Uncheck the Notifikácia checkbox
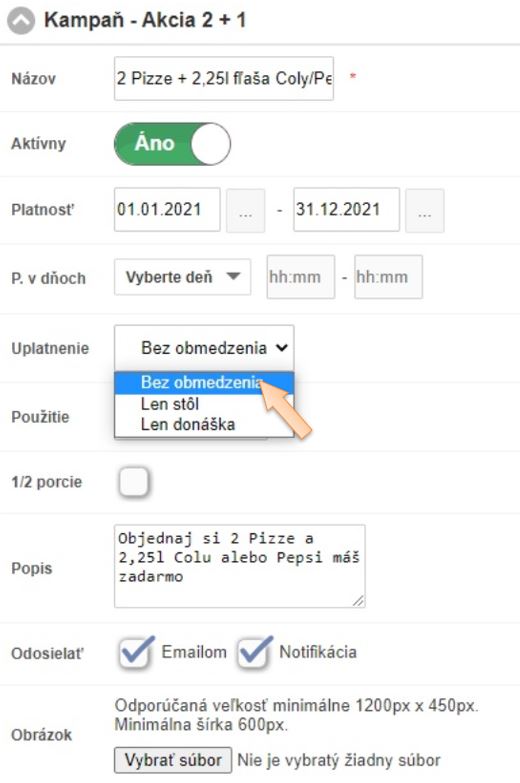This screenshot has height=783, width=520. click(x=254, y=652)
